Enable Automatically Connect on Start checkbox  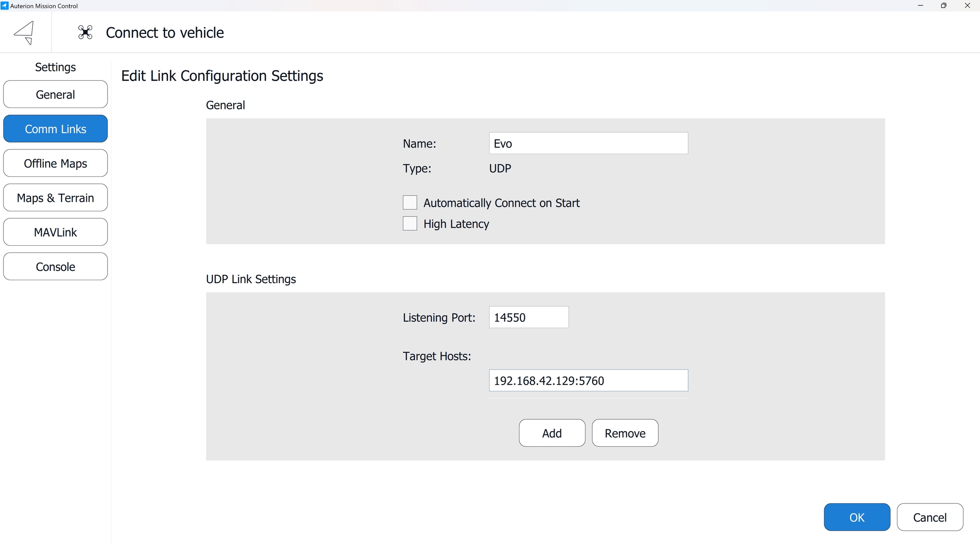pos(410,202)
